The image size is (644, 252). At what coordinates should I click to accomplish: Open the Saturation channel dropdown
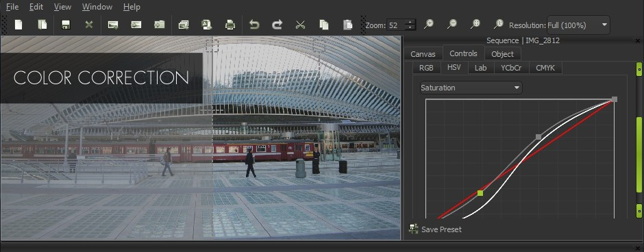coord(471,88)
